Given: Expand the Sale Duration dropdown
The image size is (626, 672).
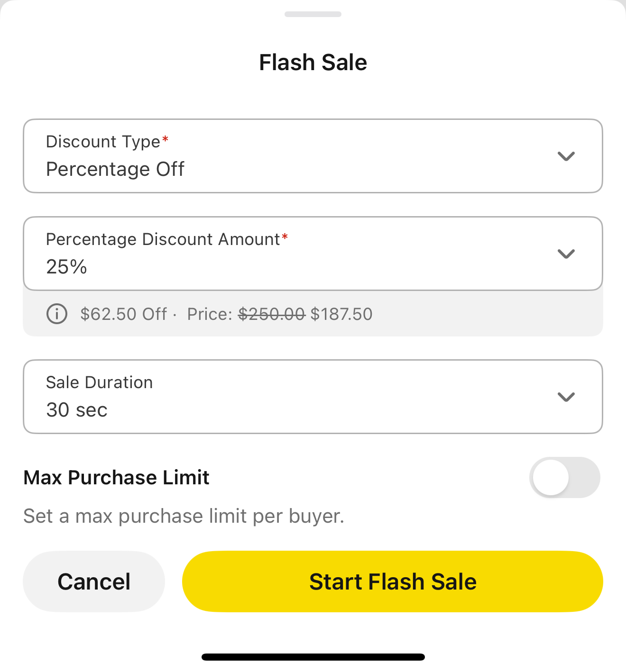Looking at the screenshot, I should click(313, 397).
